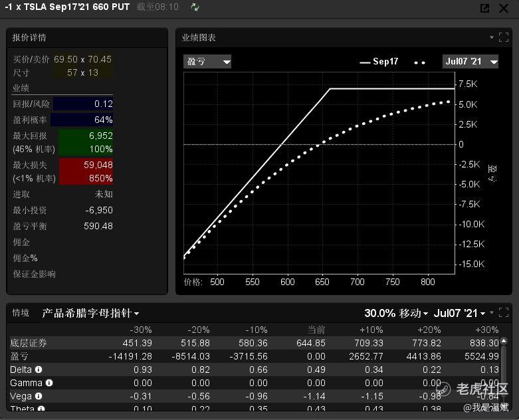
Task: Show info for Theta row
Action: point(41,409)
